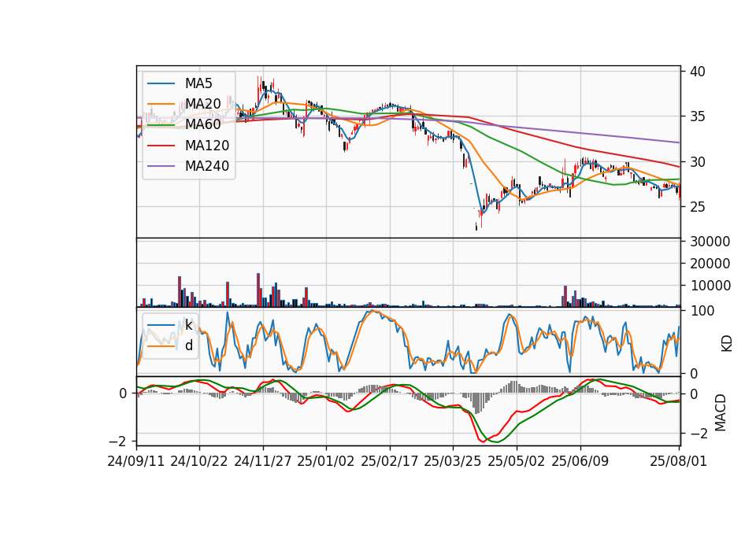This screenshot has height=543, width=756.
Task: Click the 24/10/22 date axis label
Action: pyautogui.click(x=199, y=461)
